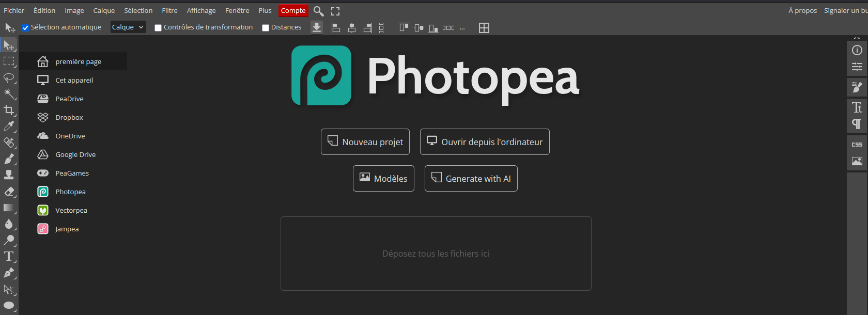Open Google Drive in sidebar
This screenshot has height=315, width=868.
[73, 154]
